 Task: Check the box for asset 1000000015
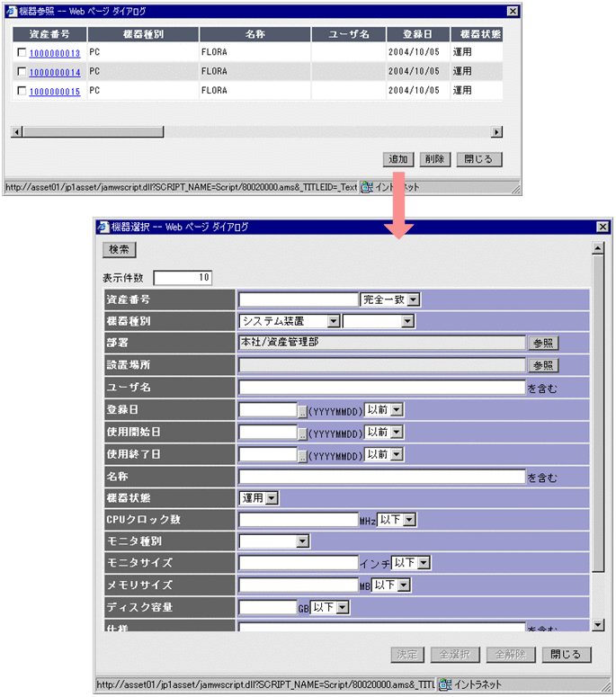(x=22, y=91)
